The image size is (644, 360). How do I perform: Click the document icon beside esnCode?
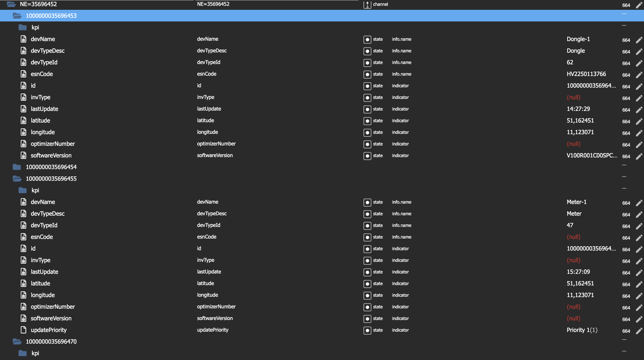point(23,74)
